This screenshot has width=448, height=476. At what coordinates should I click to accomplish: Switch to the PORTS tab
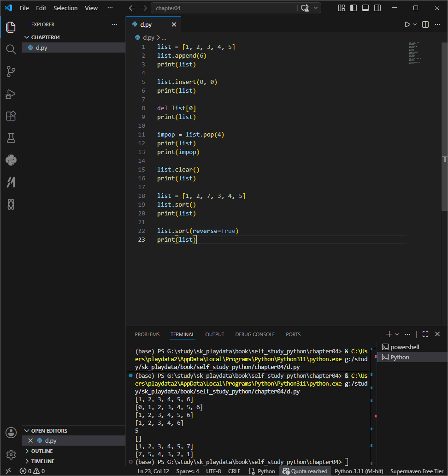pyautogui.click(x=293, y=334)
